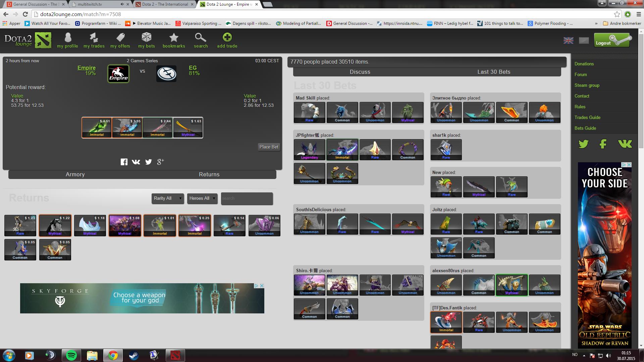The width and height of the screenshot is (644, 362).
Task: Open Programfarm Wiki bookmark
Action: (98, 23)
